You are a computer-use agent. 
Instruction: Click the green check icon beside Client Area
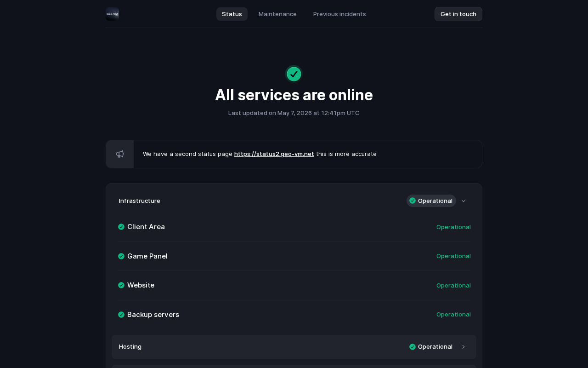click(x=121, y=227)
